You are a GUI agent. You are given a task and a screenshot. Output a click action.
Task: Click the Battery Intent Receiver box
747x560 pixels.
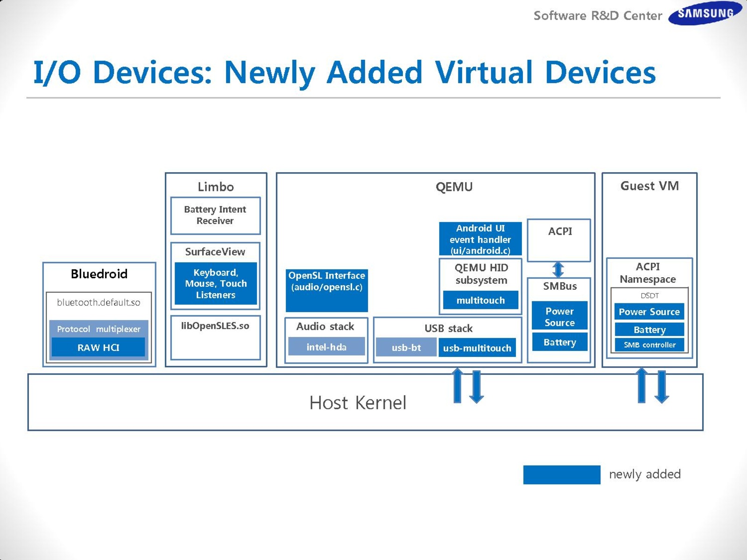click(215, 215)
